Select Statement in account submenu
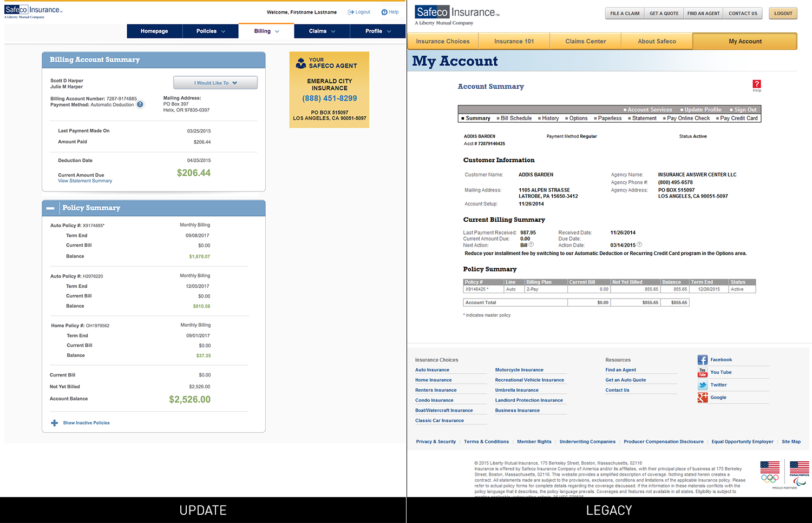Image resolution: width=812 pixels, height=523 pixels. tap(644, 118)
